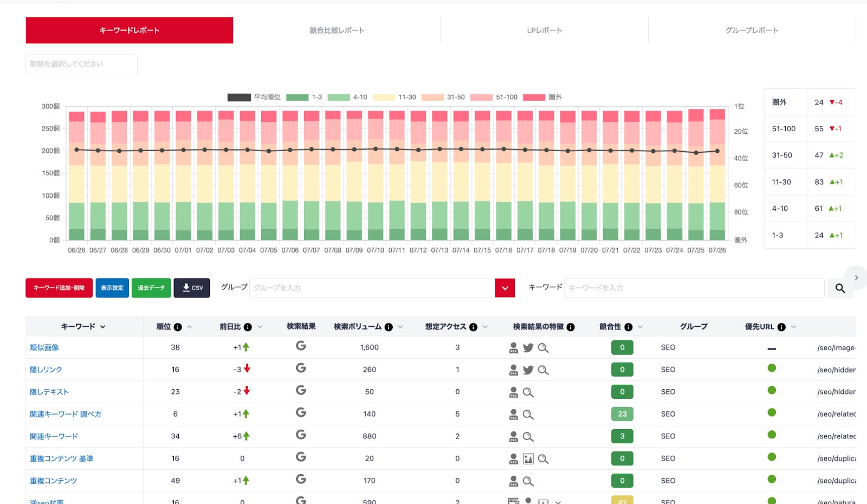Click the CSV download button
The image size is (867, 504).
(x=192, y=288)
